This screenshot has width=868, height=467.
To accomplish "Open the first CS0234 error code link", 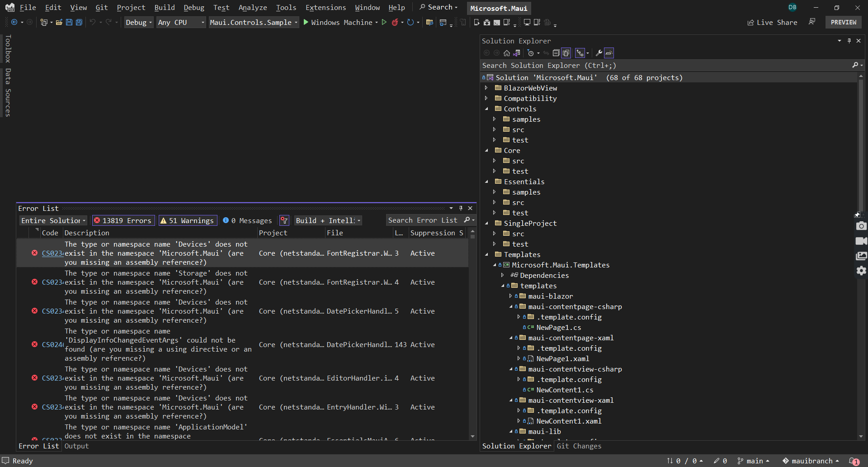I will click(52, 253).
